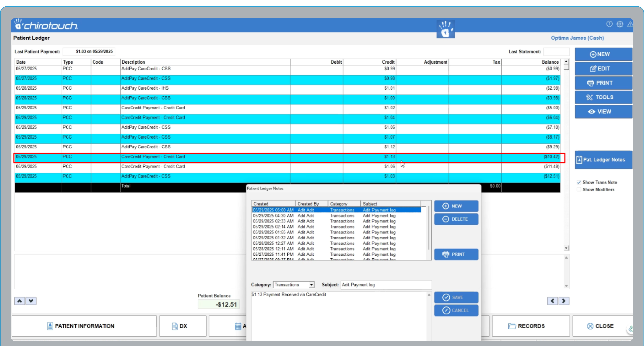Click the Subject column header in notes

tap(391, 204)
